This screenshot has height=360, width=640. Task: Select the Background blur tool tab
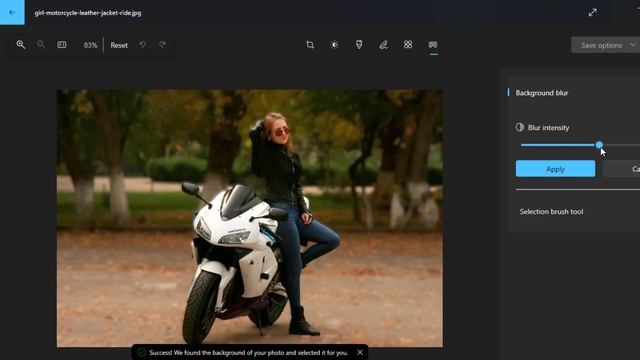[433, 44]
